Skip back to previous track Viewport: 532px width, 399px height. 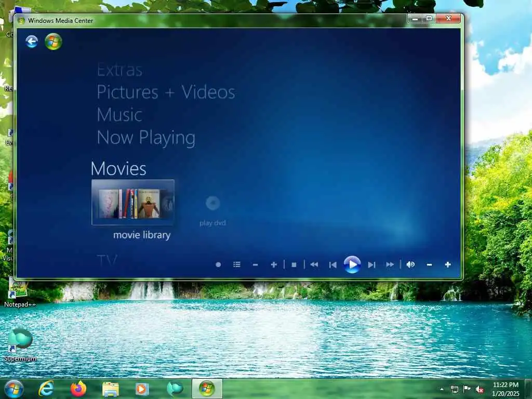click(333, 264)
